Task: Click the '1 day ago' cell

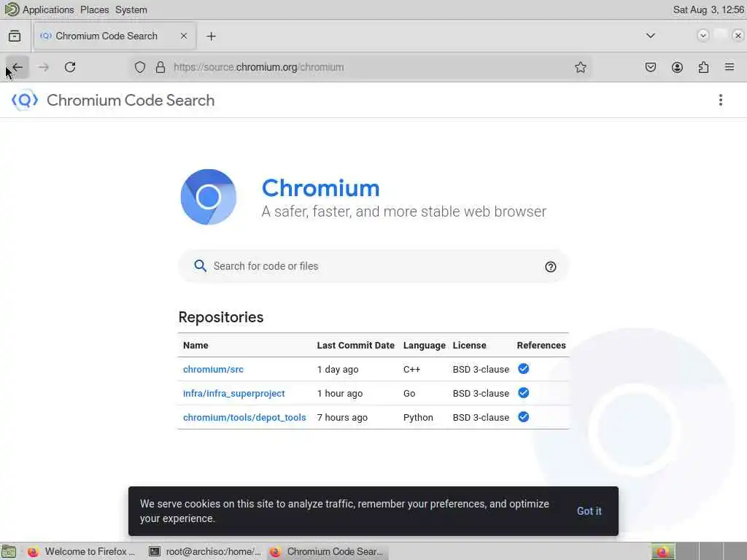Action: pos(338,369)
